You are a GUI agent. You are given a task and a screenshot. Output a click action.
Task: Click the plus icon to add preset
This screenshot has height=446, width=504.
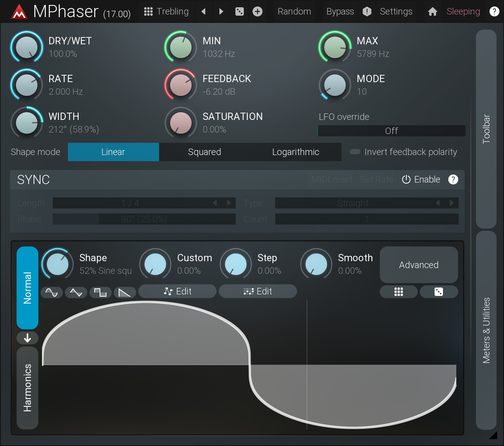(258, 11)
